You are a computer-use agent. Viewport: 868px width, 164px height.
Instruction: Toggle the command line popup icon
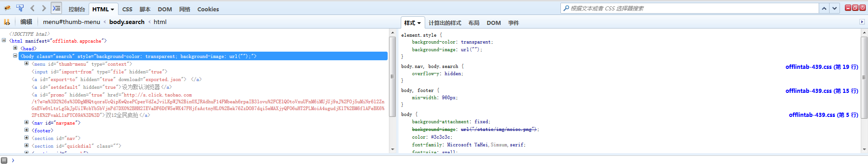pyautogui.click(x=56, y=8)
